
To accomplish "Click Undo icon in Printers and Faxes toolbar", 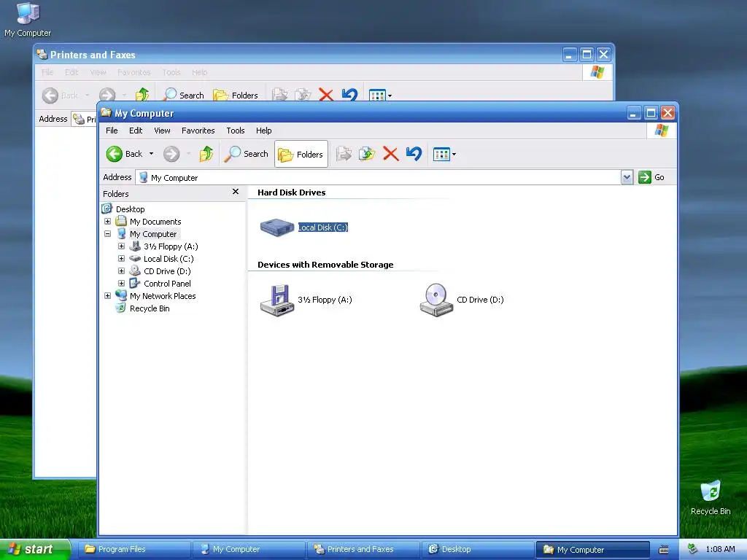I will pyautogui.click(x=349, y=95).
